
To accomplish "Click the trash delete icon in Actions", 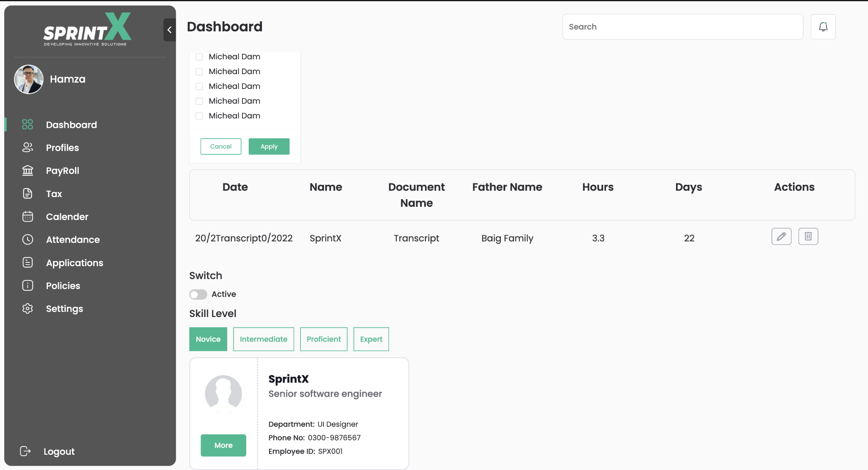I will pyautogui.click(x=808, y=236).
